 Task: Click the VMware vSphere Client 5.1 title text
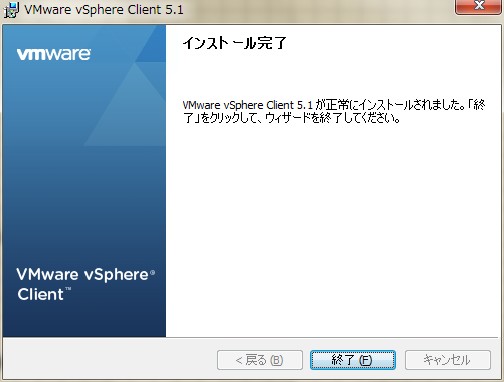[x=104, y=10]
